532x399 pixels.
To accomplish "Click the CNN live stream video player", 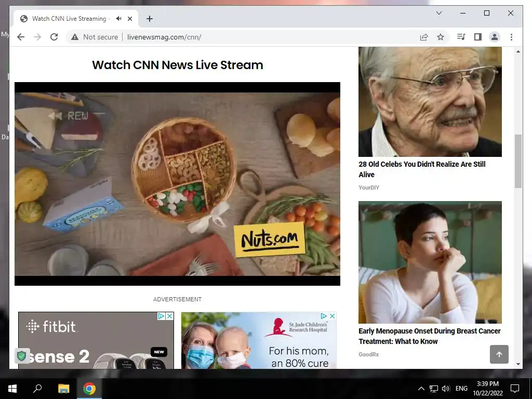I will 177,183.
